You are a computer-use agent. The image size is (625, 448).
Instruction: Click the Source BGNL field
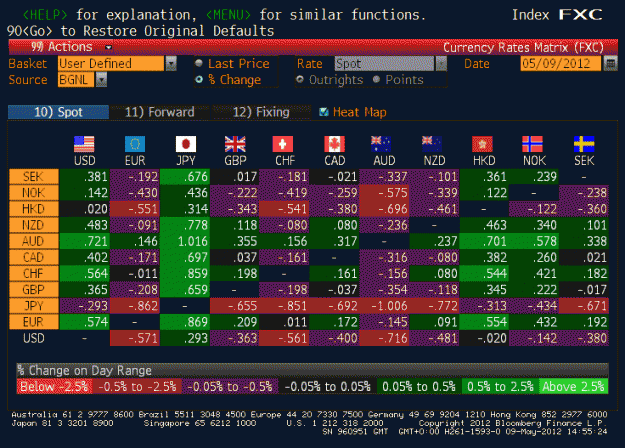76,80
